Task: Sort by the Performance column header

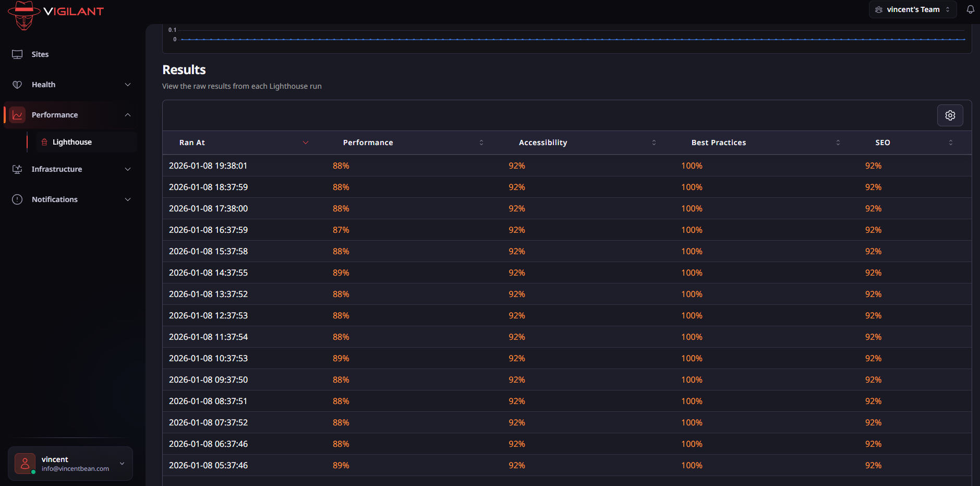Action: [x=368, y=143]
